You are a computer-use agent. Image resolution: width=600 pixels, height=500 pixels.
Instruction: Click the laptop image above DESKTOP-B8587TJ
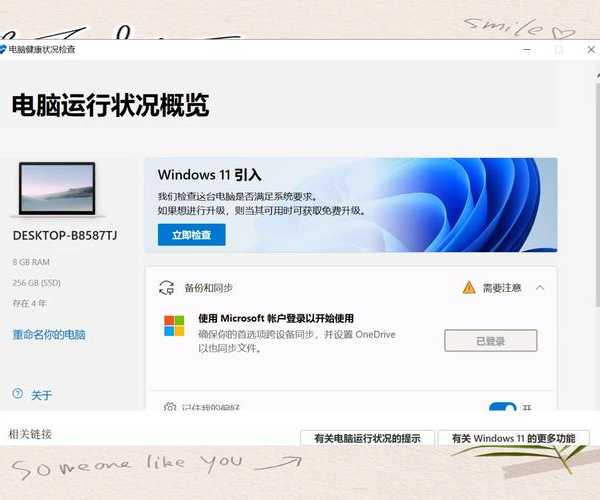(57, 188)
